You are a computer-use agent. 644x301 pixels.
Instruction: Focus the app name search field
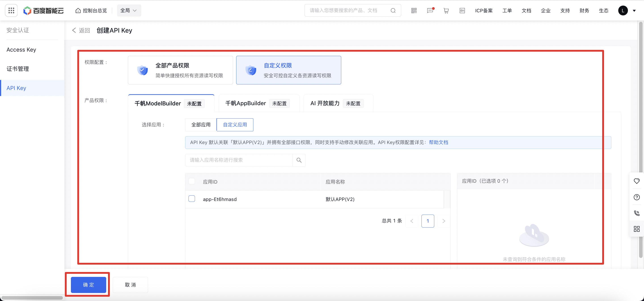point(239,160)
